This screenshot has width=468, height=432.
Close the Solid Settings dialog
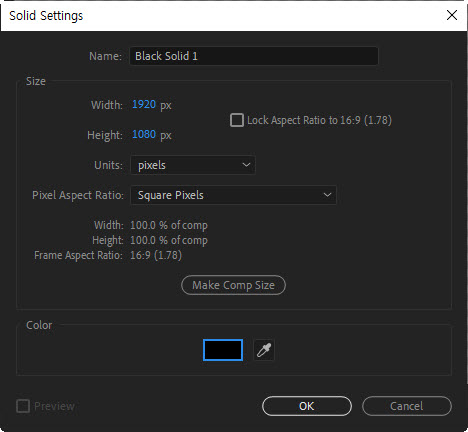(452, 15)
